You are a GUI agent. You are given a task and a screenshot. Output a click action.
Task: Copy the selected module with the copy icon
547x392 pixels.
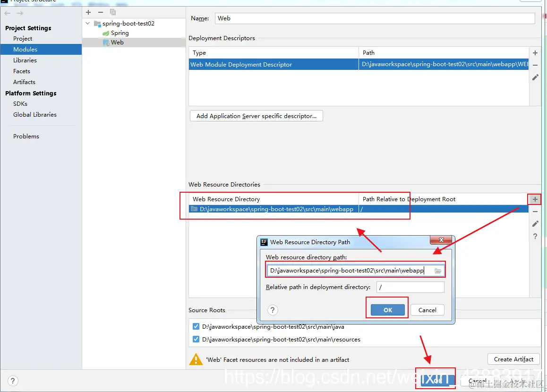pyautogui.click(x=113, y=12)
